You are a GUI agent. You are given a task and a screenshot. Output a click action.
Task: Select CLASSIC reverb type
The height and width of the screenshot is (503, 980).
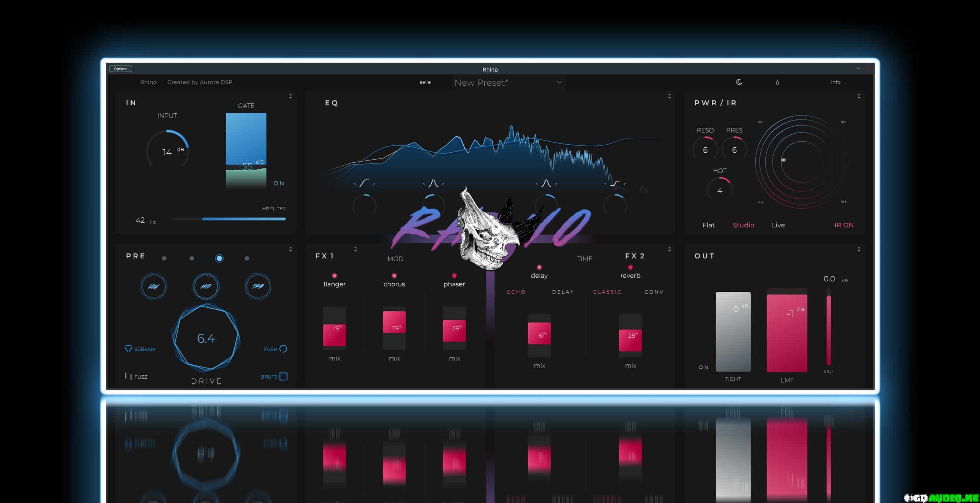pos(607,292)
